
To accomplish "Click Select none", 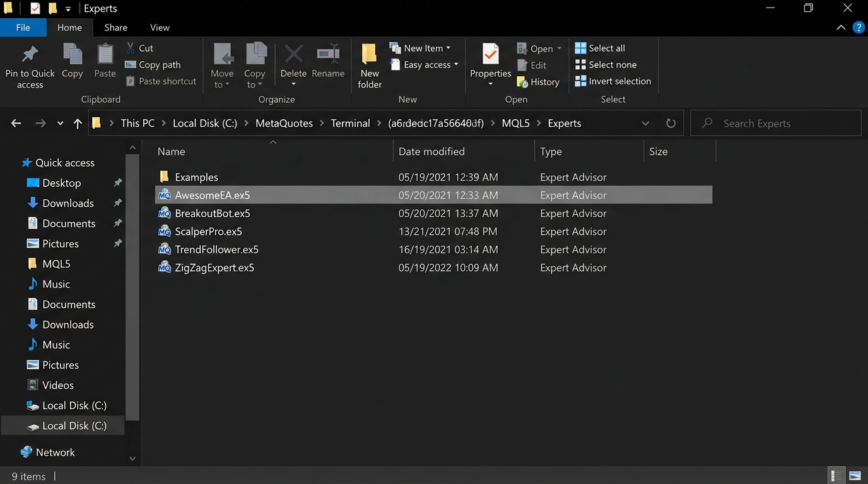I will (x=606, y=64).
